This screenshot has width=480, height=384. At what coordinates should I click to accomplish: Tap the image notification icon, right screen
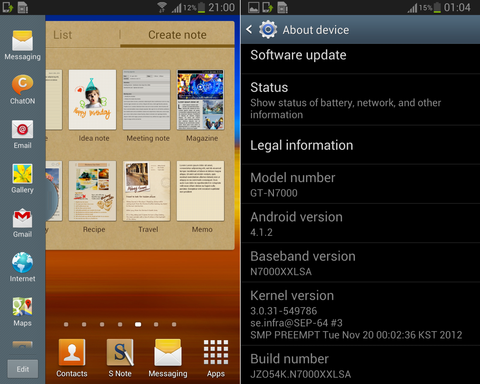(x=254, y=7)
